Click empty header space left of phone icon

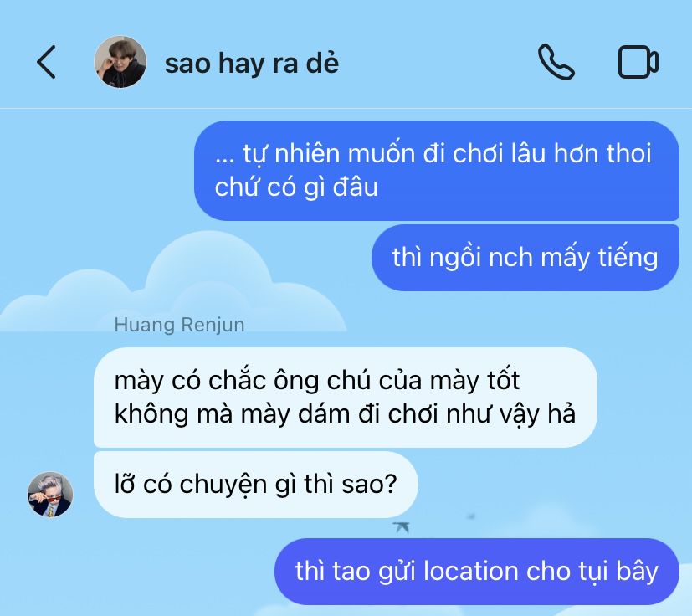coord(437,62)
